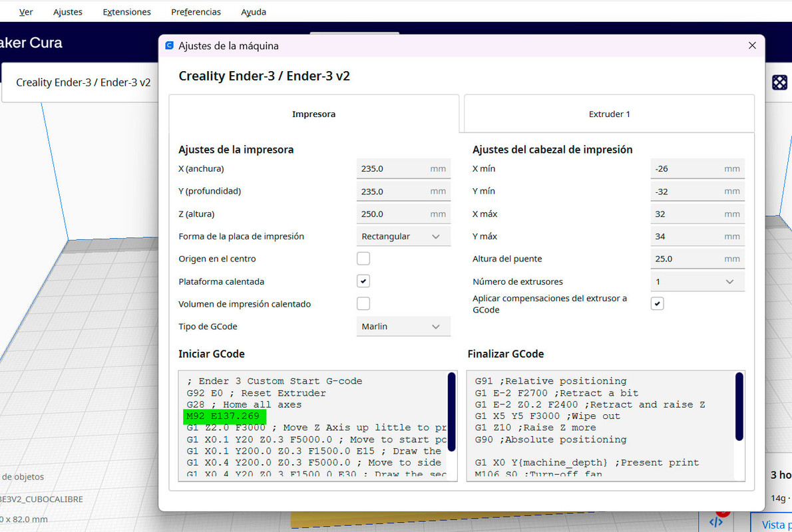Enable Volumen de impresión calentado checkbox
Viewport: 792px width, 532px height.
(x=363, y=303)
